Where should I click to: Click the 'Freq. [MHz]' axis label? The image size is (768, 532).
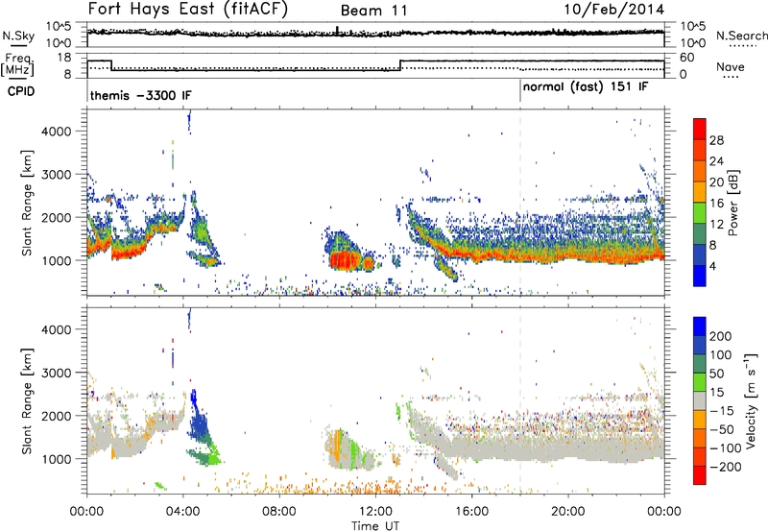[x=17, y=65]
